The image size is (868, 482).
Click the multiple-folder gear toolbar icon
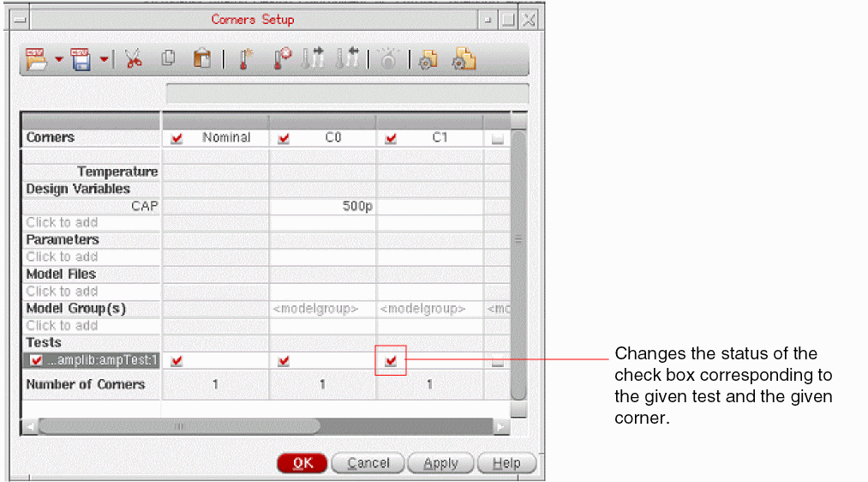click(x=464, y=58)
